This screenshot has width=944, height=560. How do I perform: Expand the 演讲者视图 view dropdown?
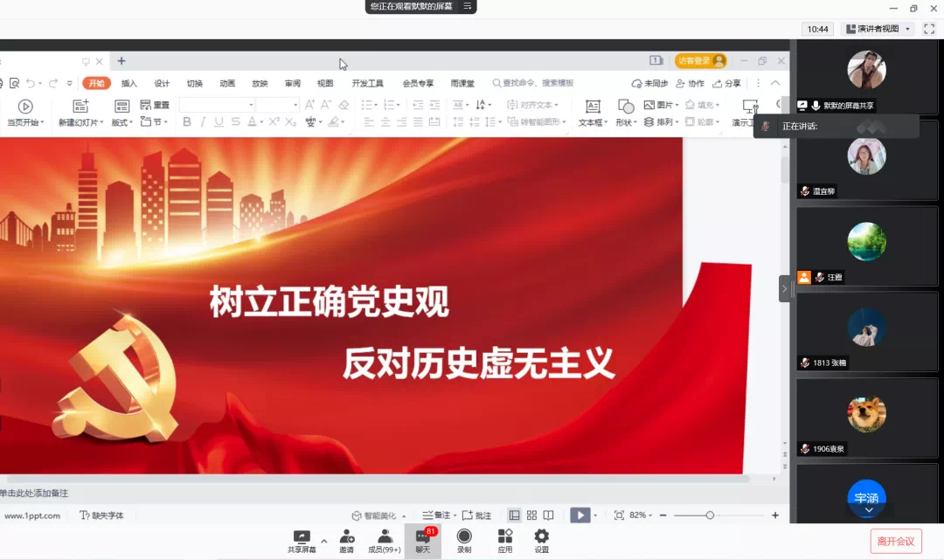point(878,29)
